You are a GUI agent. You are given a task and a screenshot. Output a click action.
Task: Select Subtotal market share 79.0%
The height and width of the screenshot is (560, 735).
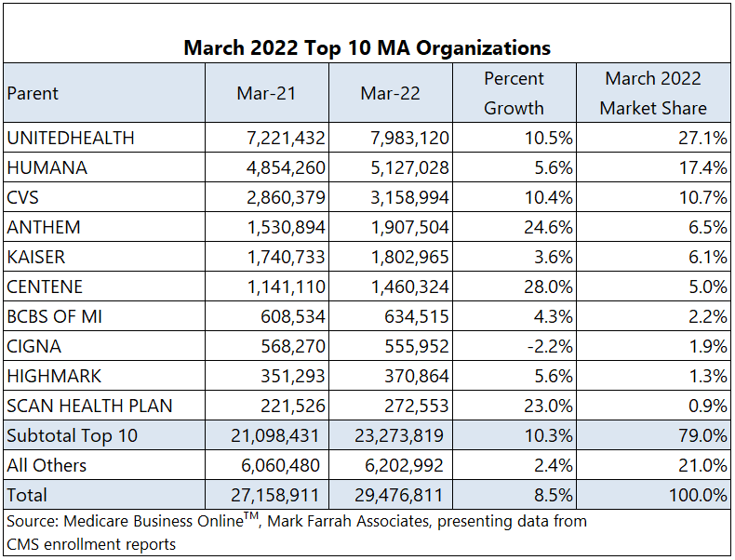click(x=702, y=436)
